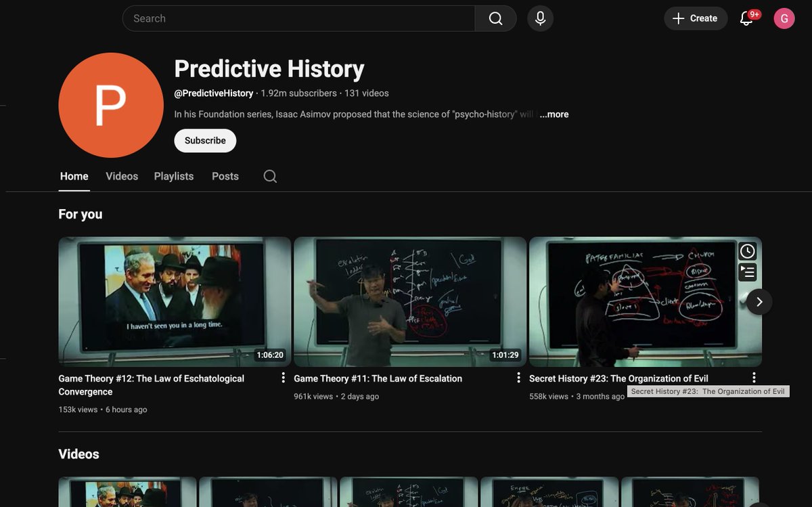Click the 961k views • 2 days ago text
812x507 pixels.
[x=336, y=397]
